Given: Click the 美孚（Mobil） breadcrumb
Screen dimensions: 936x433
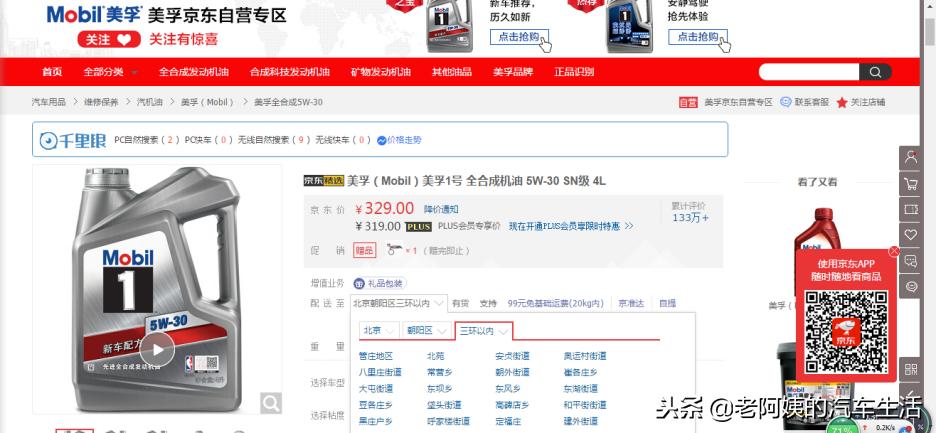Looking at the screenshot, I should (x=208, y=102).
